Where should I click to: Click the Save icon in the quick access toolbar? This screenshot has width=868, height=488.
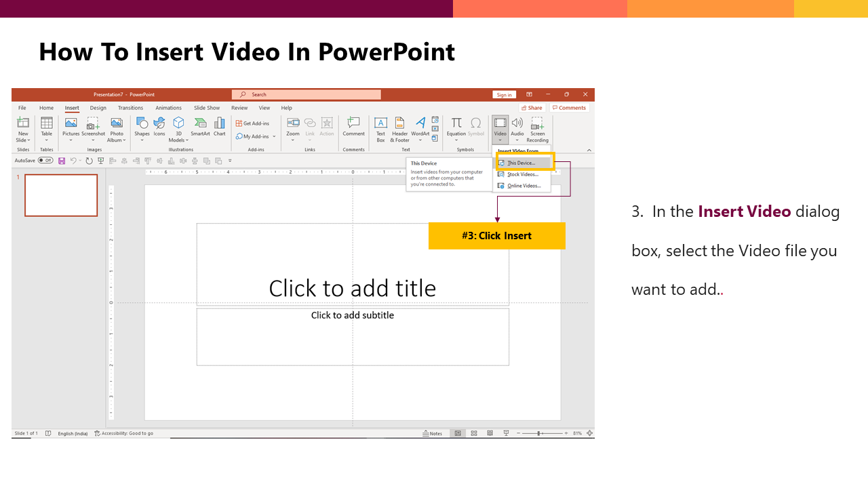click(62, 161)
